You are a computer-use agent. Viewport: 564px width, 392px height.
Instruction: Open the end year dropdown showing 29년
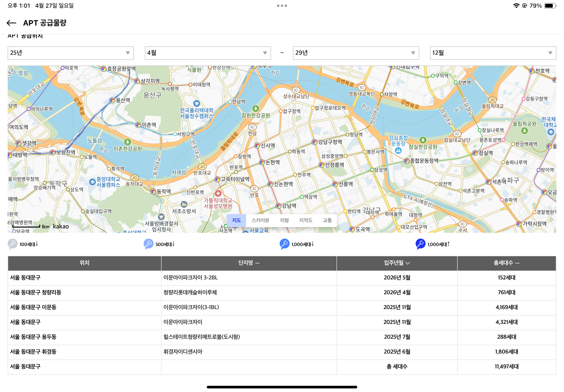[356, 53]
